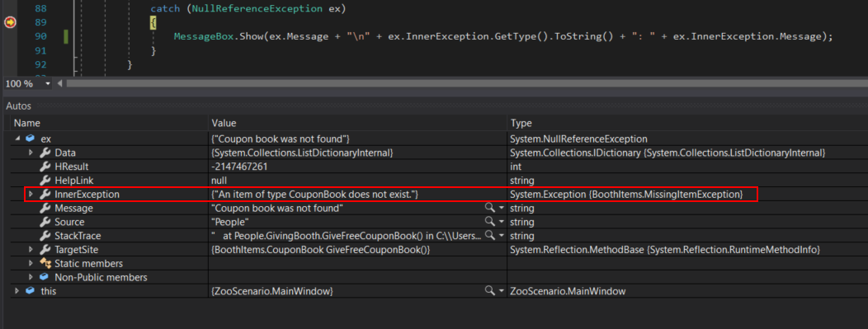
Task: Open the Source text visualizer magnifier
Action: coord(490,221)
